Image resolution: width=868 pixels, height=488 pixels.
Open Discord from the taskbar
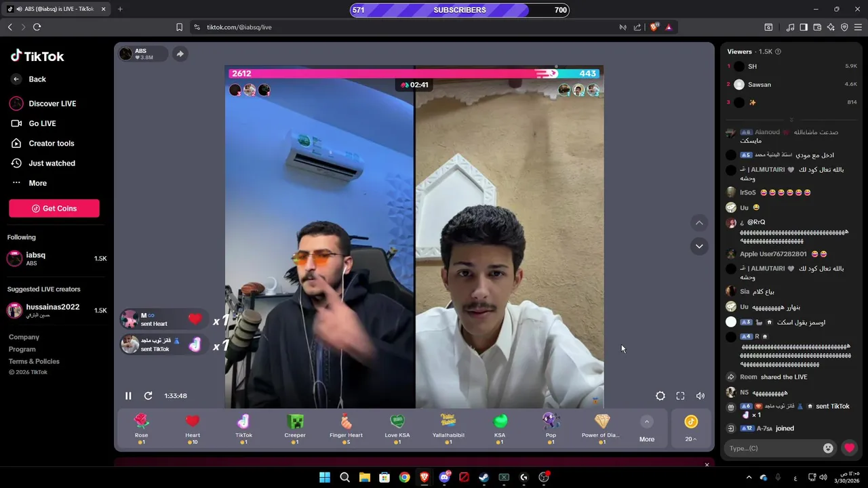coord(444,477)
